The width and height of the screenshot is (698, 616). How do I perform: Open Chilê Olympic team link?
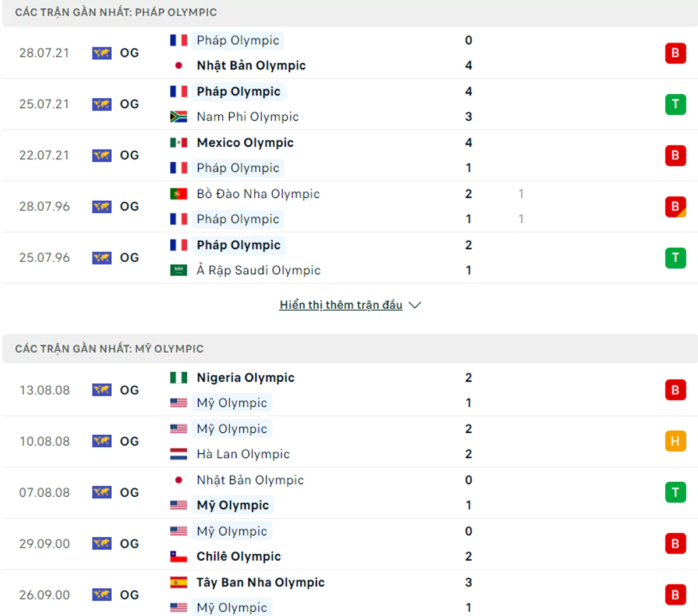click(238, 557)
